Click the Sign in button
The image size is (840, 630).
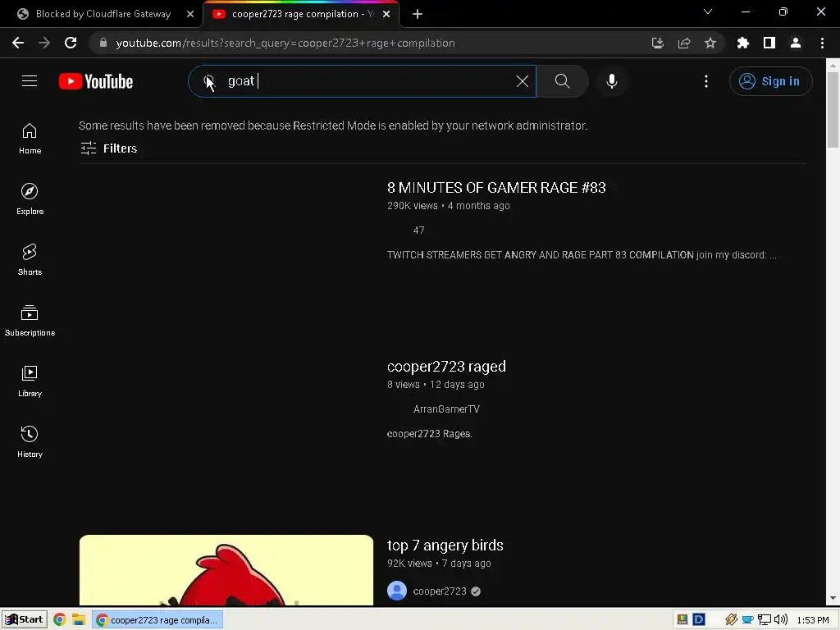point(770,81)
